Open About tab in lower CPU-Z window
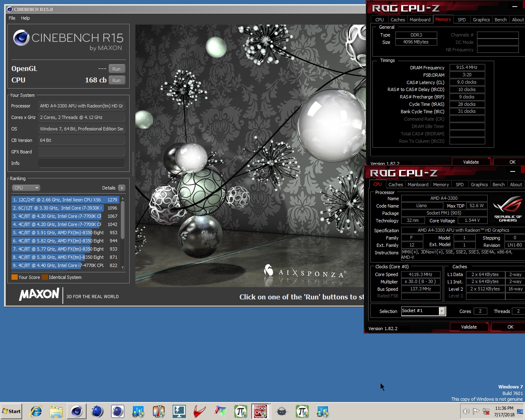 pos(516,185)
